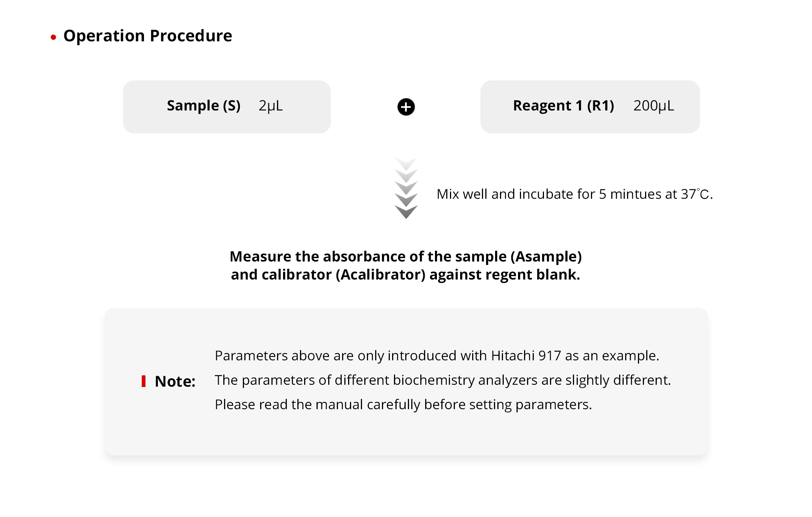Click the bold Note: label
The width and height of the screenshot is (812, 517).
(175, 381)
